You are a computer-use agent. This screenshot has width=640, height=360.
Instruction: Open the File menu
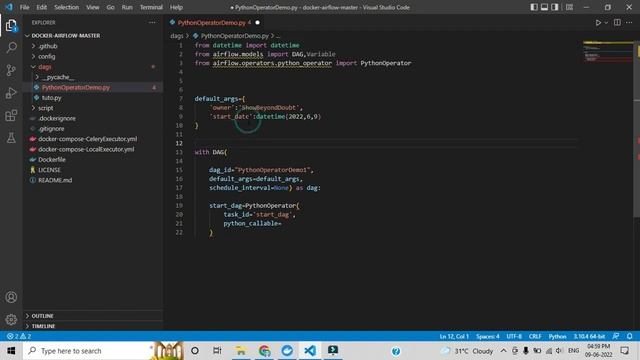pos(24,7)
